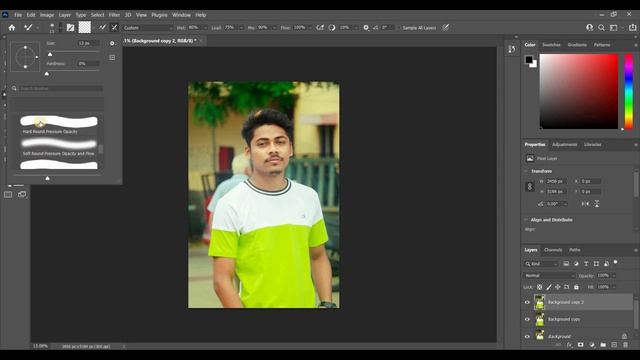The image size is (640, 360).
Task: Select Hard Round Pressure Opacity brush
Action: (59, 124)
